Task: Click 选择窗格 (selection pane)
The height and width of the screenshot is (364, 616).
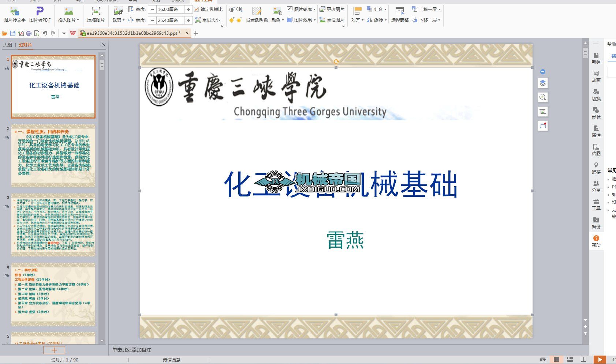Action: (400, 15)
